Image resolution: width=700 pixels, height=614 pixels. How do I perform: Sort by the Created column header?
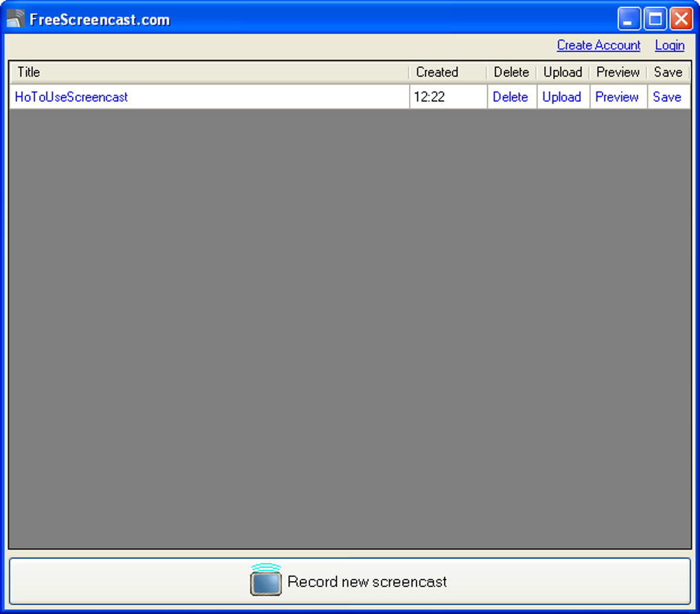point(447,72)
